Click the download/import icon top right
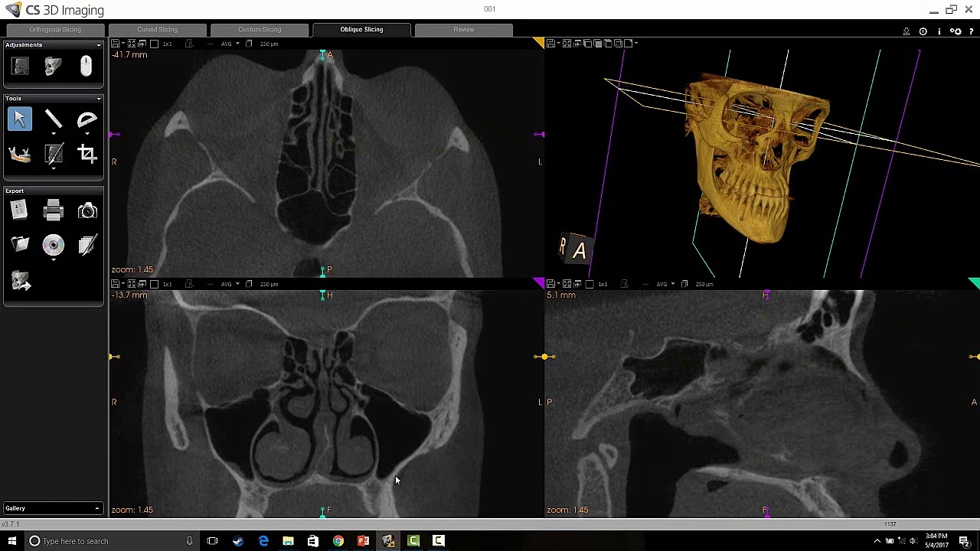The image size is (980, 551). (906, 31)
